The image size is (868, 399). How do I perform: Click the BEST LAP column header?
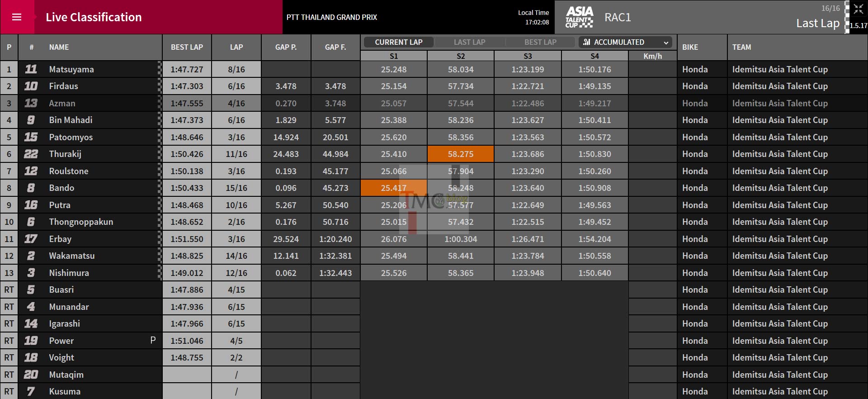point(187,47)
